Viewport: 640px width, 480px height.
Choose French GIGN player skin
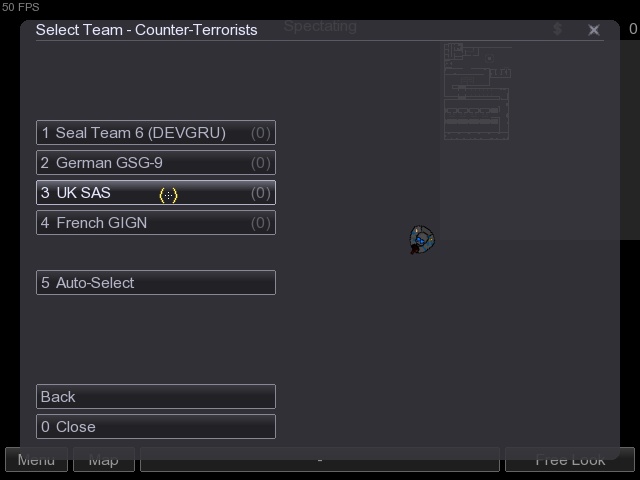[156, 223]
